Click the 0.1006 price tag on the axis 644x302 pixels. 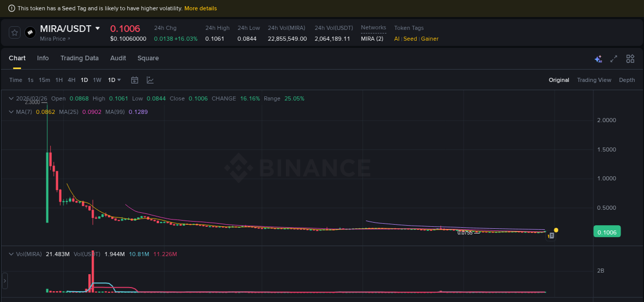(x=607, y=231)
